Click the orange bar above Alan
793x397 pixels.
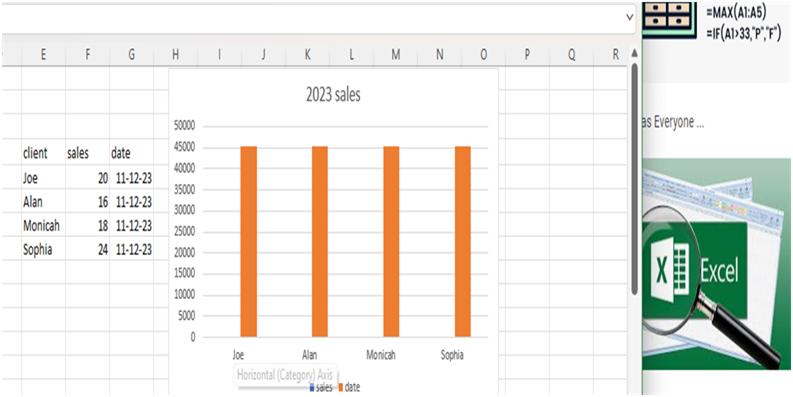(x=320, y=242)
